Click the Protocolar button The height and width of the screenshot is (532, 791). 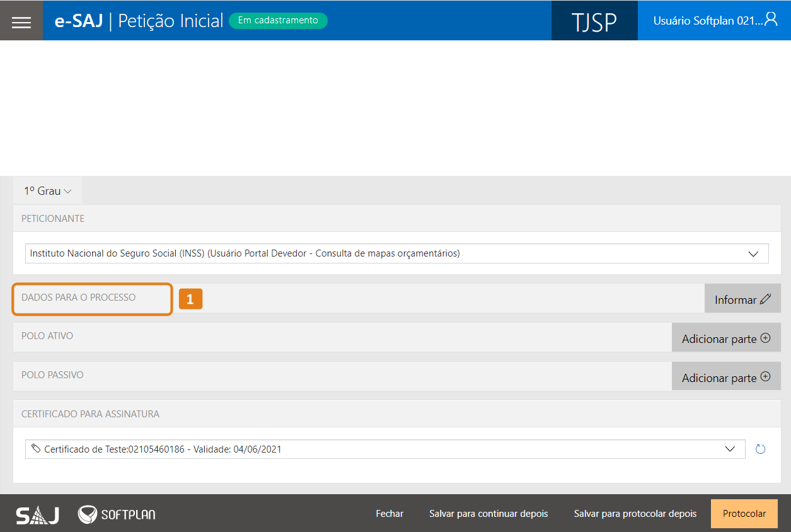pos(744,514)
